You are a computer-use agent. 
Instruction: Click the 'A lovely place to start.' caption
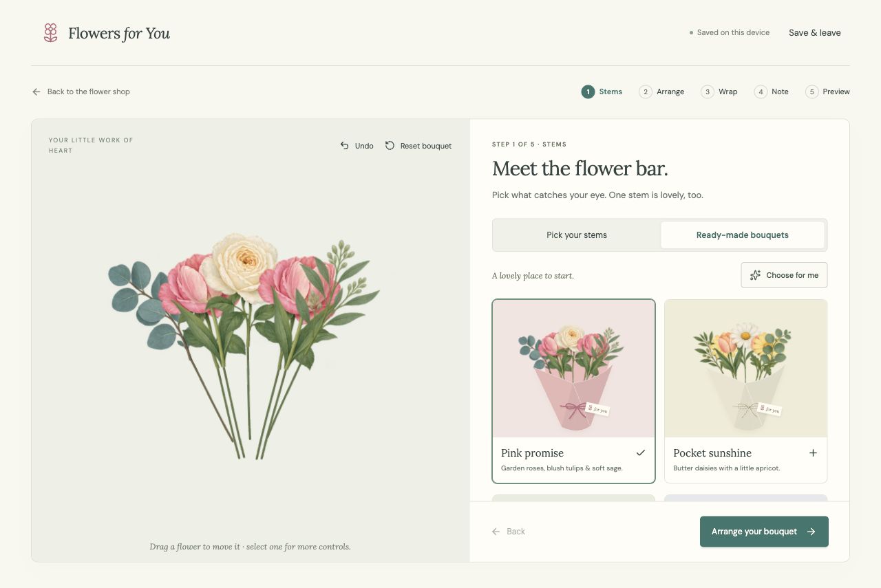coord(533,276)
